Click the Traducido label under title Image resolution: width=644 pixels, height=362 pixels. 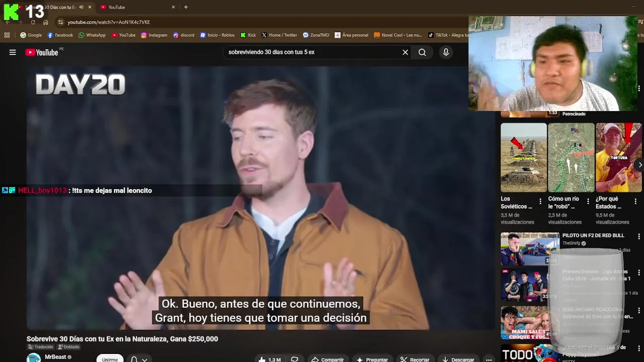click(x=41, y=347)
